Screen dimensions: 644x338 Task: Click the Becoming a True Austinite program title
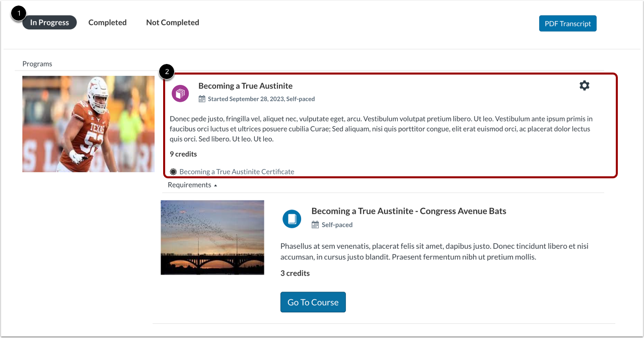click(245, 86)
